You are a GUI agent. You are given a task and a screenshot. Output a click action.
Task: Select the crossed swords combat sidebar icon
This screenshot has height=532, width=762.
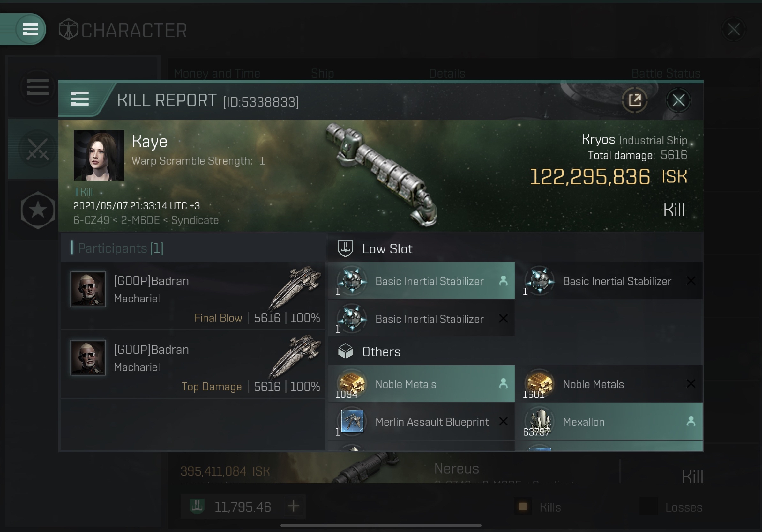tap(38, 149)
